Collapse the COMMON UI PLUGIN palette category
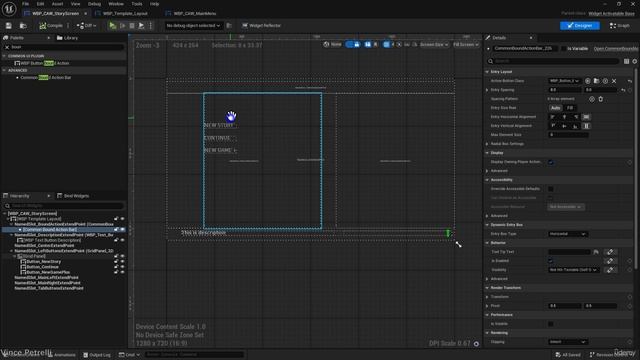This screenshot has height=360, width=640. [4, 56]
